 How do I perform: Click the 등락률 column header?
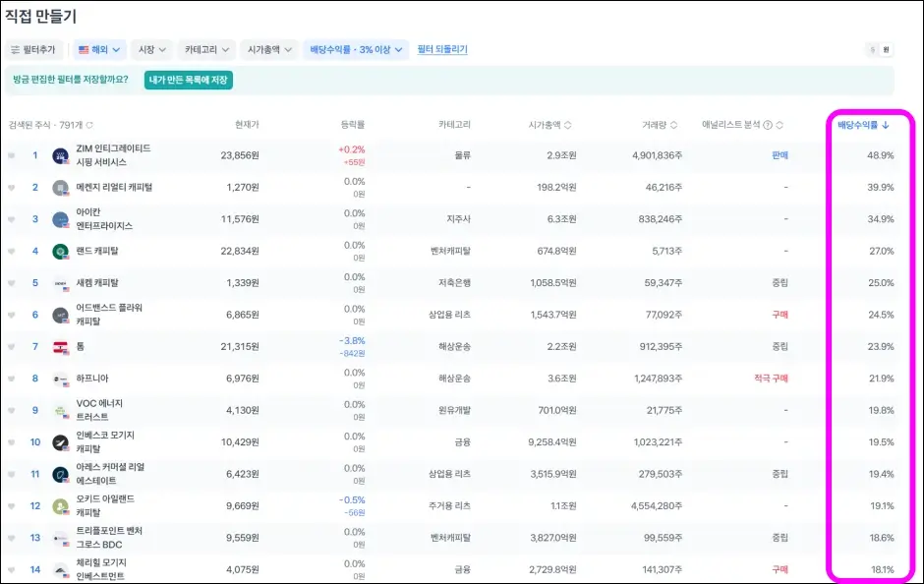(x=352, y=125)
